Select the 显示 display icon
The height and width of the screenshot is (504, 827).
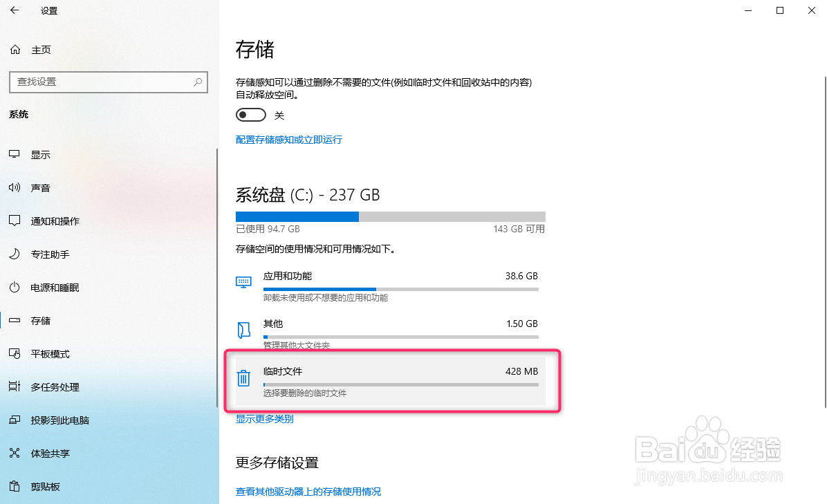(x=15, y=155)
